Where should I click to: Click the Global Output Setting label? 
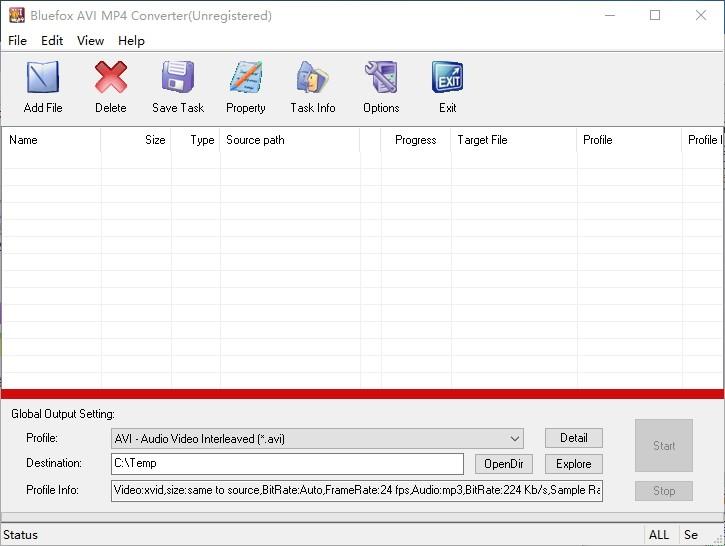pyautogui.click(x=63, y=414)
